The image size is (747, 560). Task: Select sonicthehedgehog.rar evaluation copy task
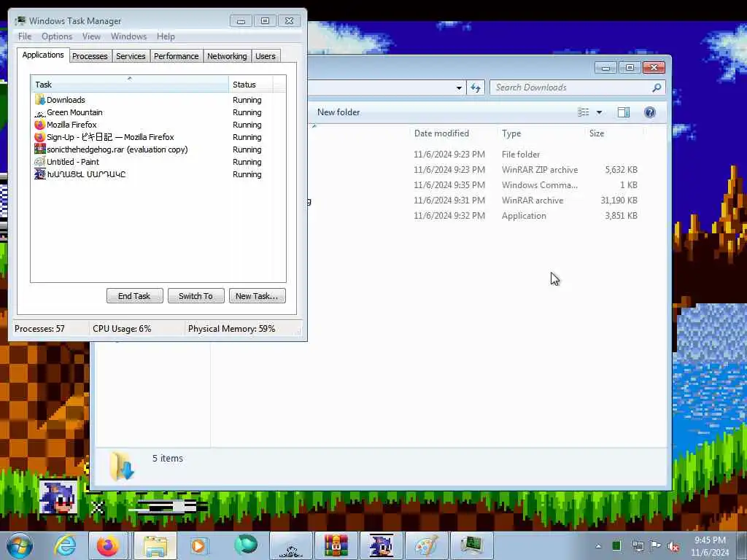tap(158, 149)
